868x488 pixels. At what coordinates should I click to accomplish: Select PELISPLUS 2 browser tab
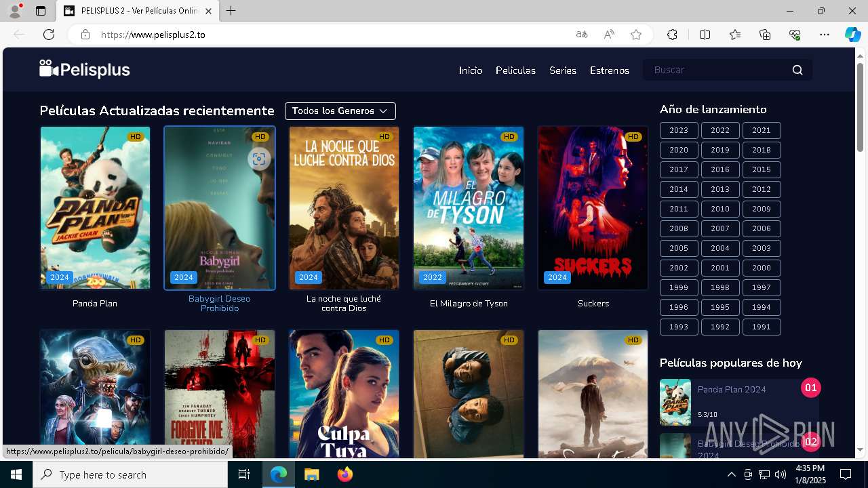tap(138, 11)
